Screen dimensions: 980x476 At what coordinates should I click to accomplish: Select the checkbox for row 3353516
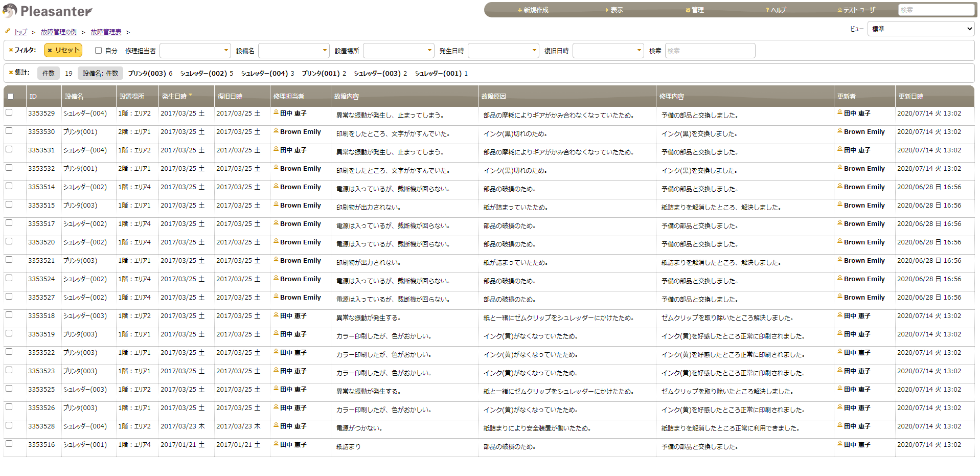coord(9,444)
